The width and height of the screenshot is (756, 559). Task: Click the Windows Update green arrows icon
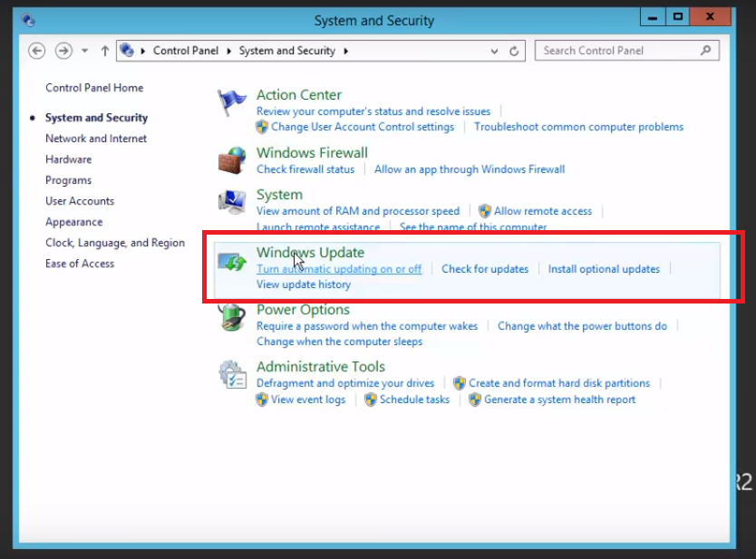click(x=232, y=262)
